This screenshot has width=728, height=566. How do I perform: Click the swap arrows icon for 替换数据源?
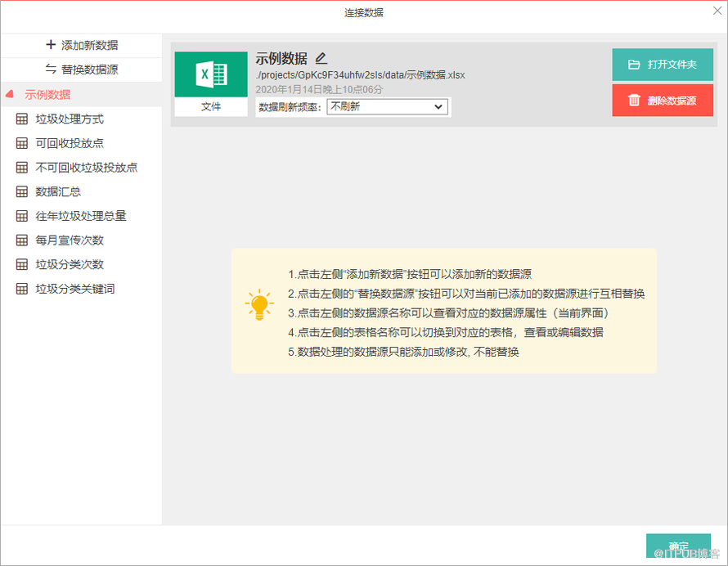[x=51, y=70]
